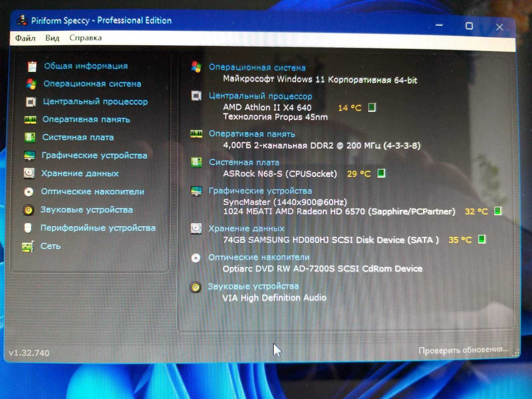The image size is (532, 399).
Task: Click the 74GB SAMSUNG HD080HJ disk line
Action: coord(331,240)
